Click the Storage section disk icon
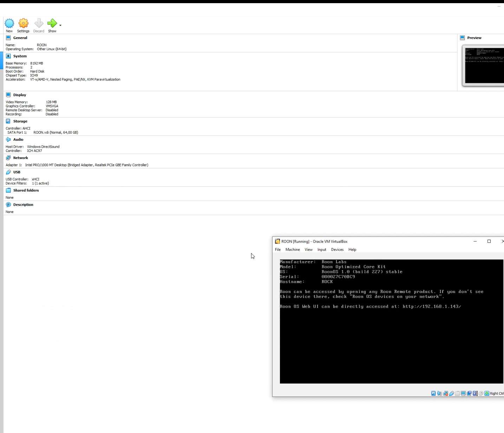The width and height of the screenshot is (504, 433). (x=8, y=121)
